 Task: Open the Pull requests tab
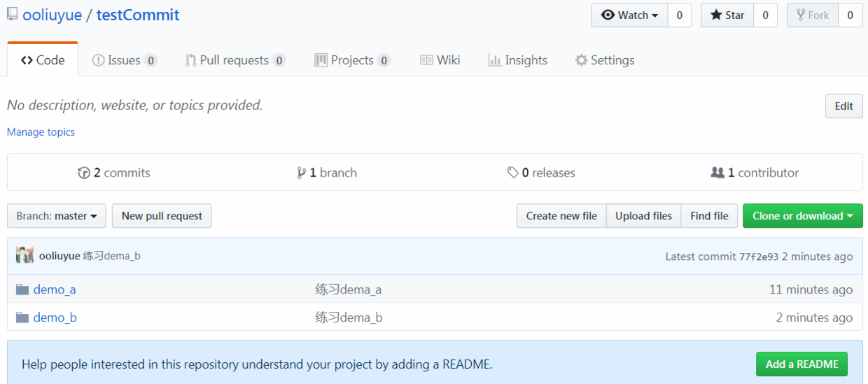(x=235, y=60)
